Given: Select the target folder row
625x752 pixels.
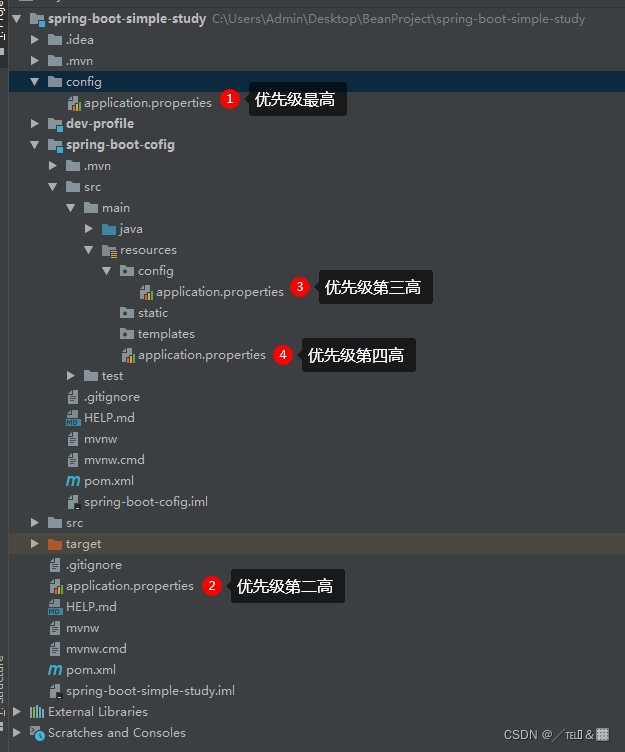Looking at the screenshot, I should (x=317, y=544).
